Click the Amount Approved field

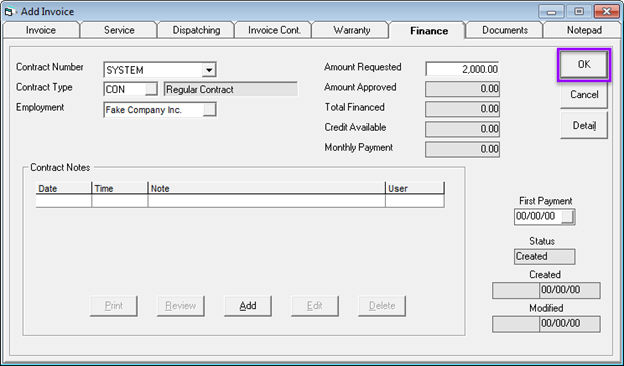point(462,89)
